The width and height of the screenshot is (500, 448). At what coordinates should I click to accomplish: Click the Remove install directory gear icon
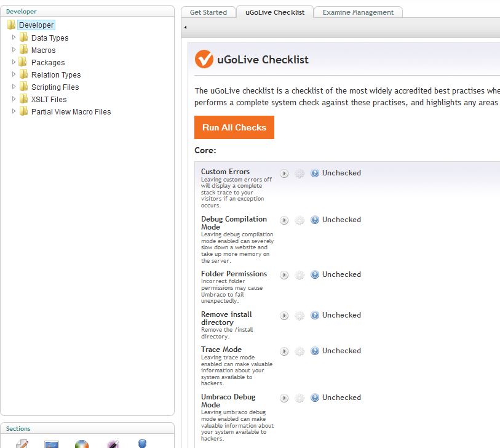coord(300,316)
